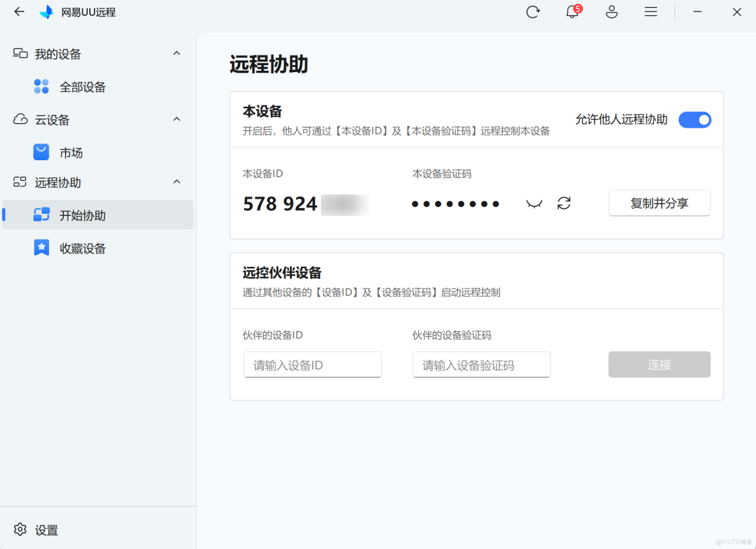The height and width of the screenshot is (549, 756).
Task: Collapse the 云设备 section
Action: tap(176, 119)
